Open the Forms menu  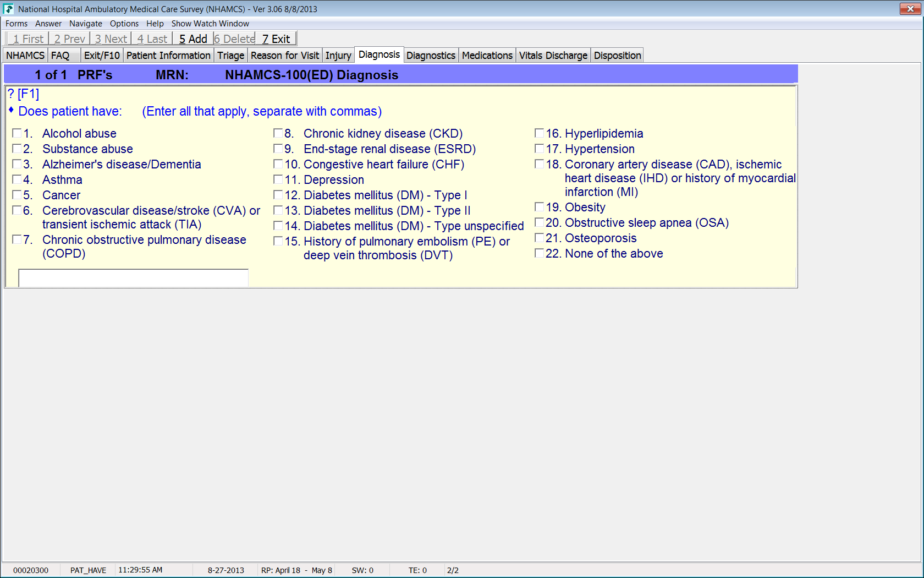[16, 24]
